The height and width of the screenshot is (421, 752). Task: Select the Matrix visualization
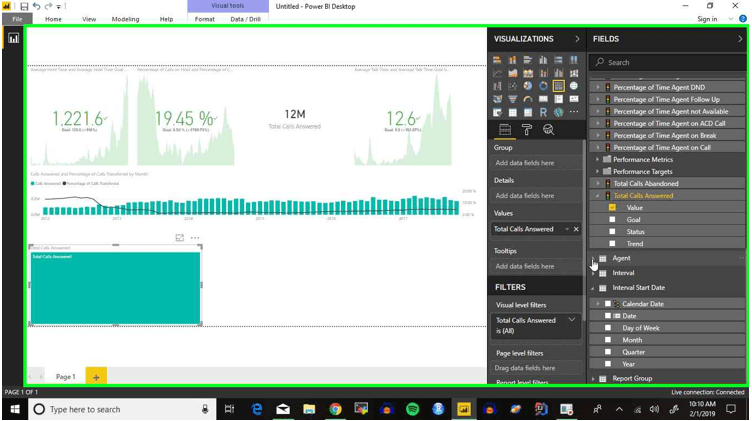(x=528, y=112)
